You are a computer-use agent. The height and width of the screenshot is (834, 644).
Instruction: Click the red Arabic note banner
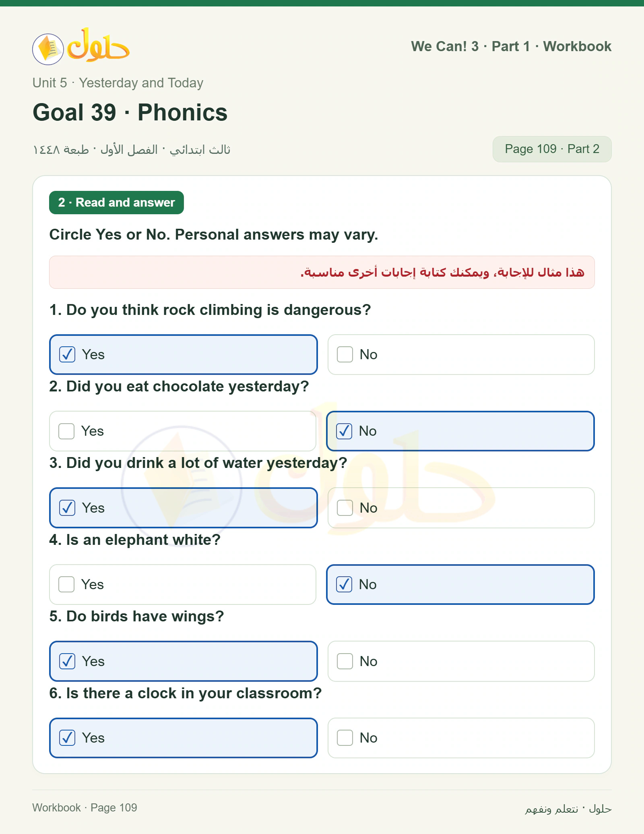(x=322, y=272)
